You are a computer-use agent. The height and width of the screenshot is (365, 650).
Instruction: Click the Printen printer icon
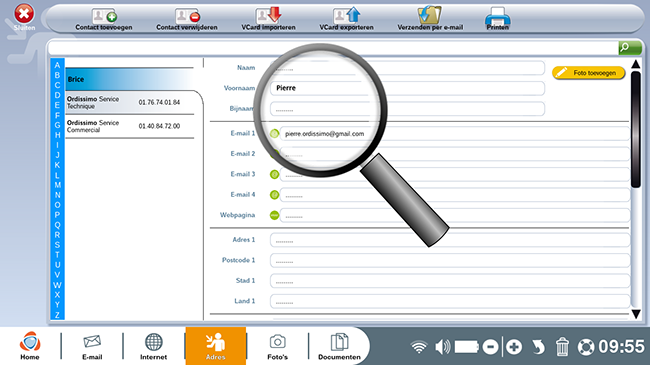[x=497, y=17]
